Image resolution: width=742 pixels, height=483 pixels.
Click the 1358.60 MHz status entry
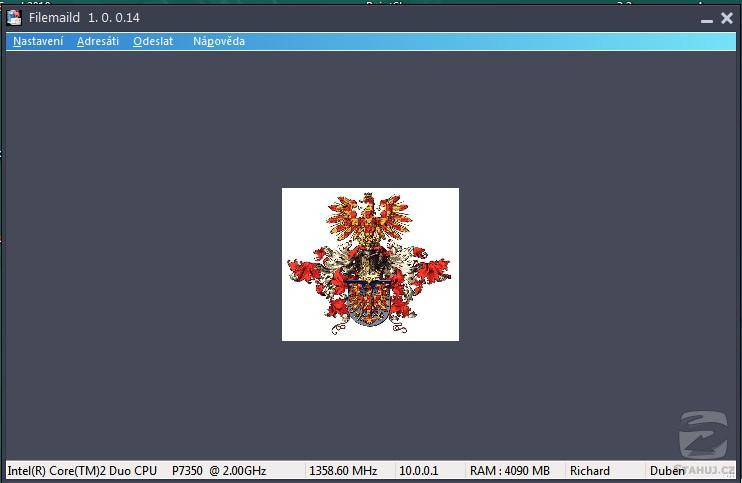tap(343, 471)
